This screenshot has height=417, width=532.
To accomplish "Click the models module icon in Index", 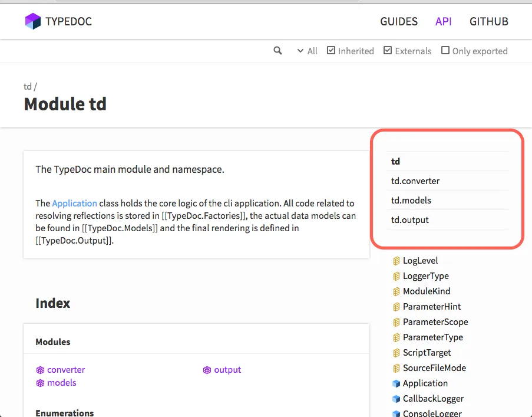I will 41,383.
